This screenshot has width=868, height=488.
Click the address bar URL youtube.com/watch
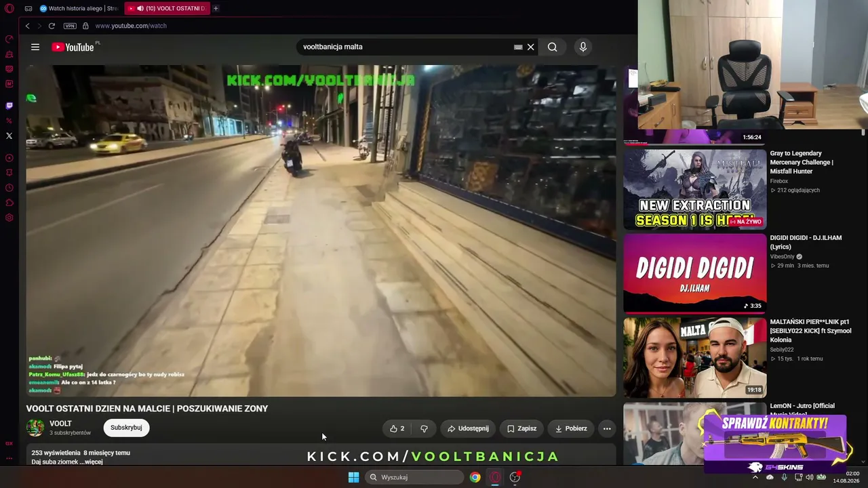click(x=131, y=26)
